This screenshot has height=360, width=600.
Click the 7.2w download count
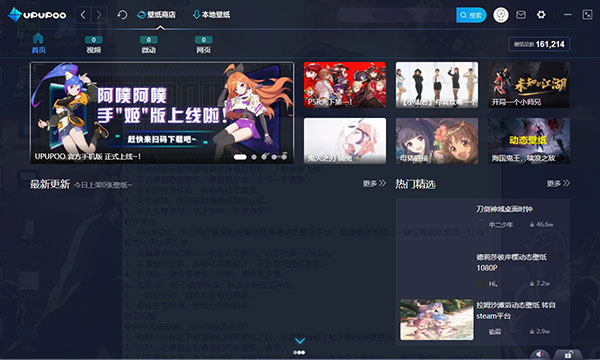click(540, 283)
